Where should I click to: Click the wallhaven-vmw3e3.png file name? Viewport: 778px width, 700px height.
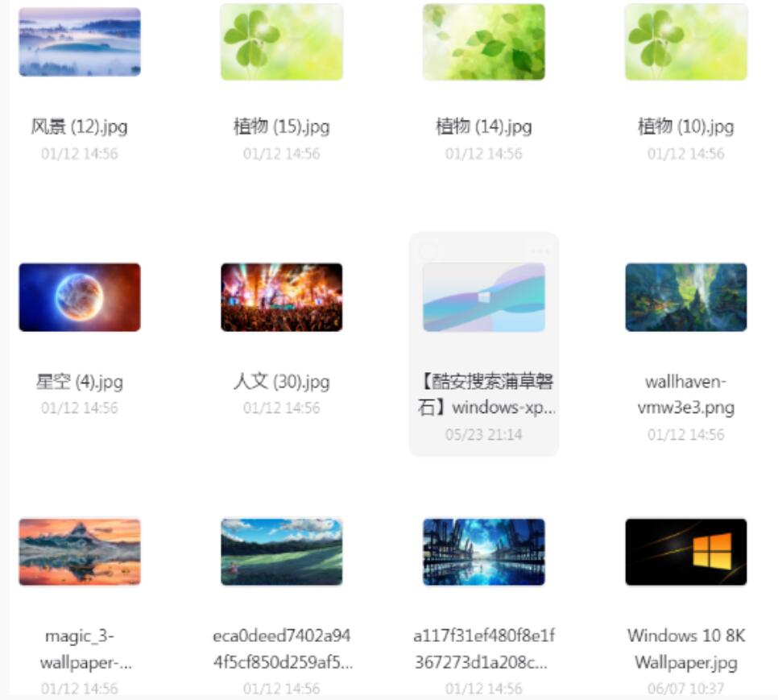[685, 395]
